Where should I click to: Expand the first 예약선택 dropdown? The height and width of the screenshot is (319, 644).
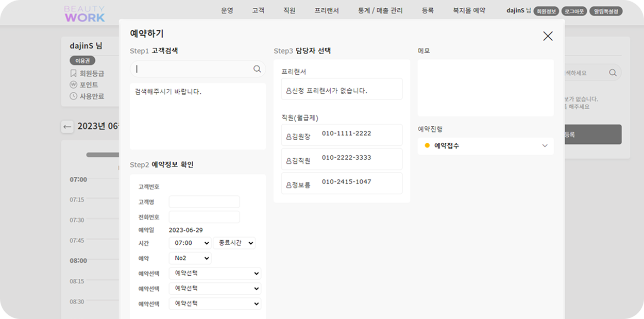[215, 273]
